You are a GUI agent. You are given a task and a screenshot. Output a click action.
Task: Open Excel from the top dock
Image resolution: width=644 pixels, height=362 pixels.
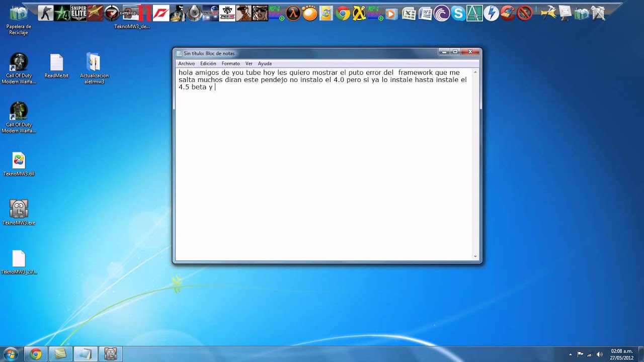point(409,13)
